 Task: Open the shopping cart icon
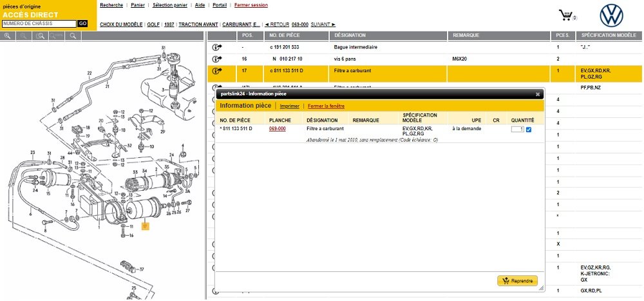coord(566,15)
